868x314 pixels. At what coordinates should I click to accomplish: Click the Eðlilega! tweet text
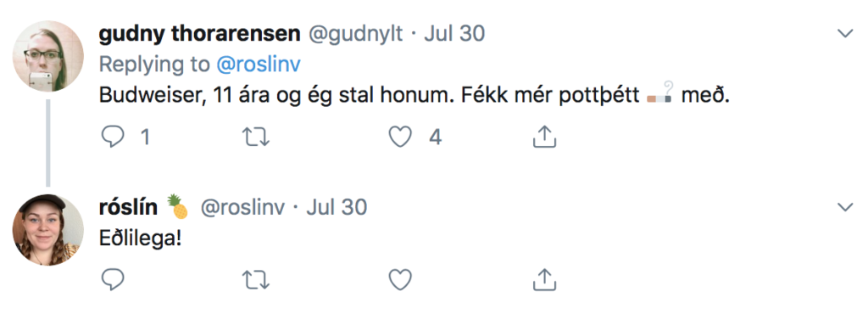(139, 238)
